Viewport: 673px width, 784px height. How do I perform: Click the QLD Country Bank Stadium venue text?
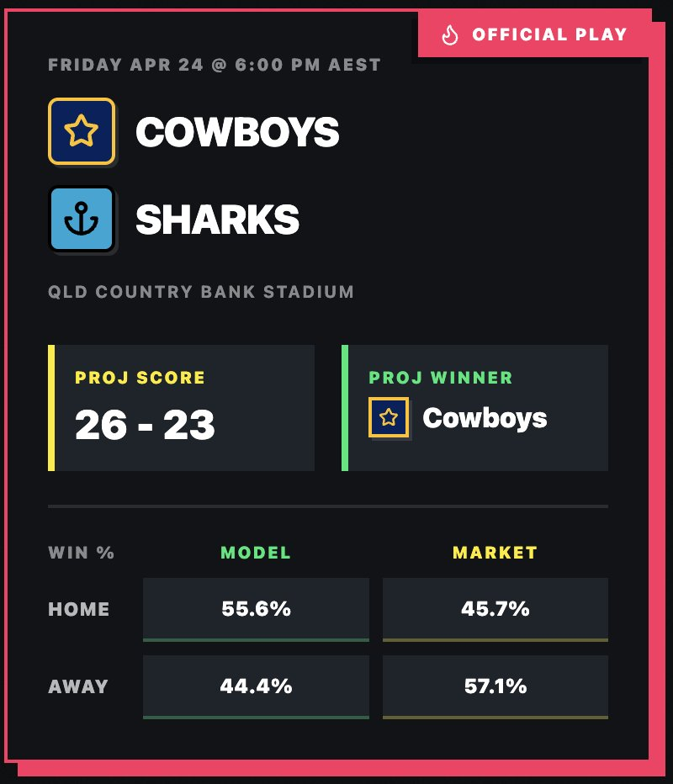(x=201, y=292)
